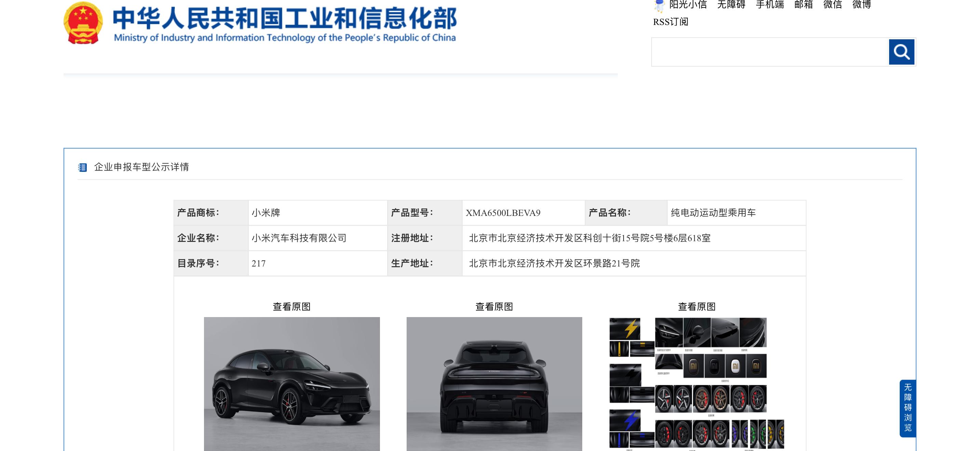Click the notebook icon beside 企业申报车型公示详情

tap(83, 167)
